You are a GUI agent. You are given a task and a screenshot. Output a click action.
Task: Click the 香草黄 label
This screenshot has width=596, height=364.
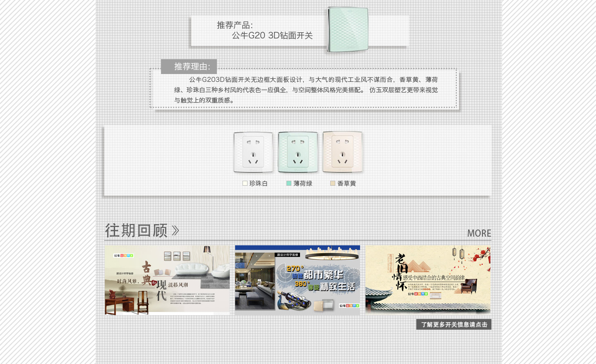pyautogui.click(x=347, y=183)
